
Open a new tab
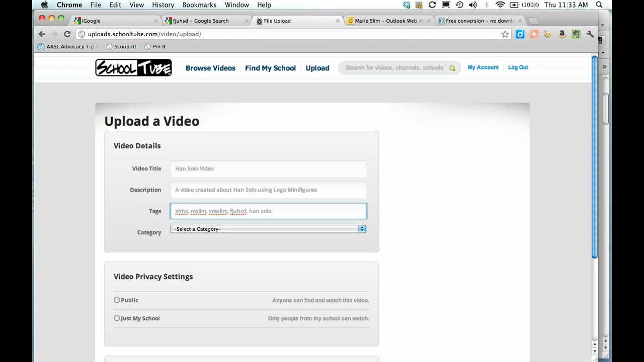[x=534, y=21]
